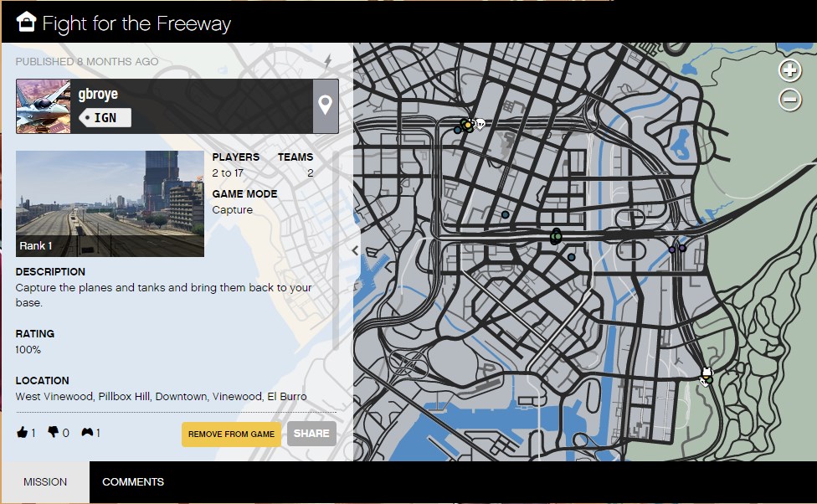Click the left purple marker on the map
The image size is (817, 504).
click(671, 250)
